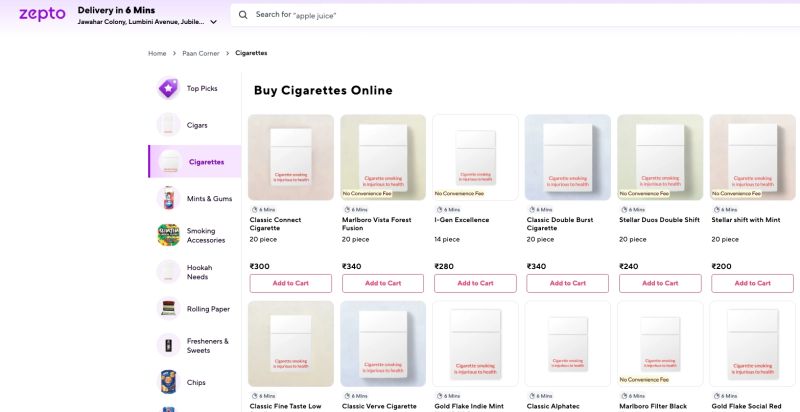This screenshot has width=800, height=412.
Task: Click the ₹300 price of Classic Connect
Action: click(x=260, y=266)
